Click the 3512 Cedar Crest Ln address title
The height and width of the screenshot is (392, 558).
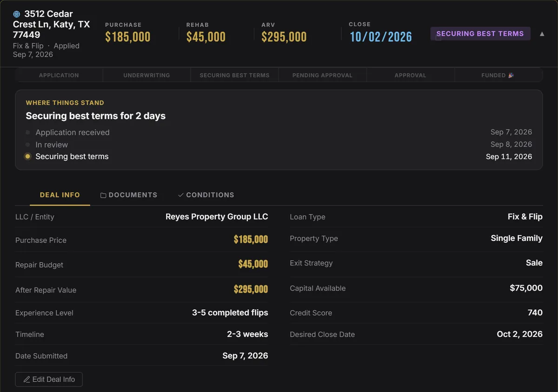[x=51, y=24]
